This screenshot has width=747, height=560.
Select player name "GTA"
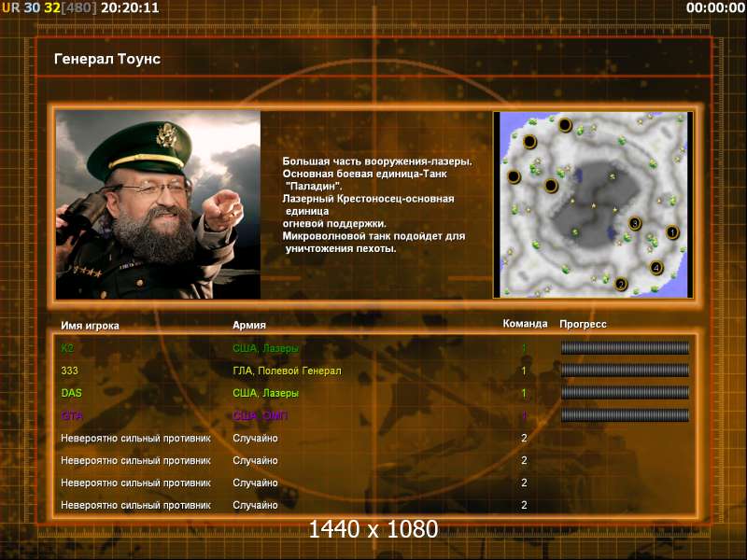click(x=72, y=415)
